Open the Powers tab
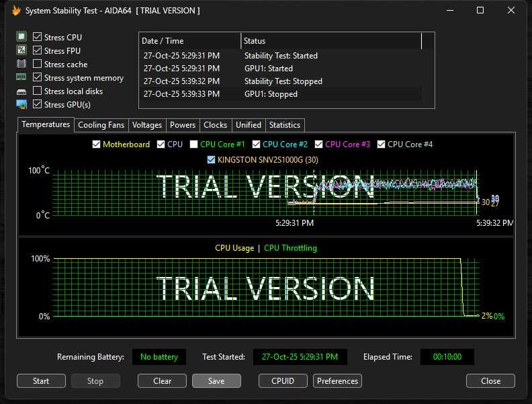 click(x=183, y=125)
